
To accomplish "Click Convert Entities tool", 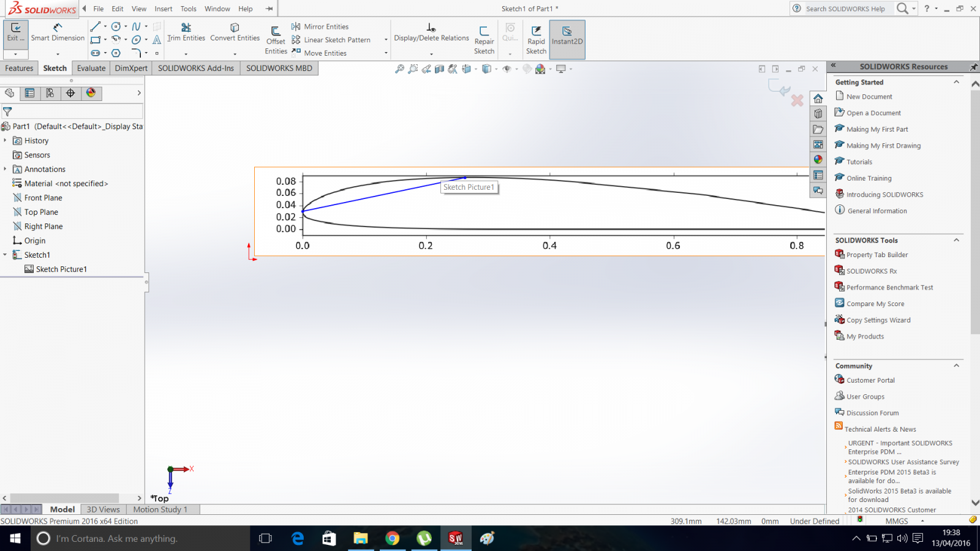I will (x=235, y=32).
